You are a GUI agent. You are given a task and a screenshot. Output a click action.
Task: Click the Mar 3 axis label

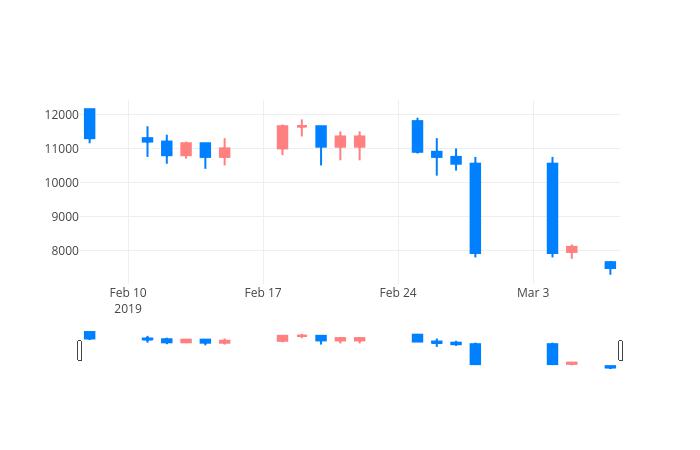pos(533,293)
